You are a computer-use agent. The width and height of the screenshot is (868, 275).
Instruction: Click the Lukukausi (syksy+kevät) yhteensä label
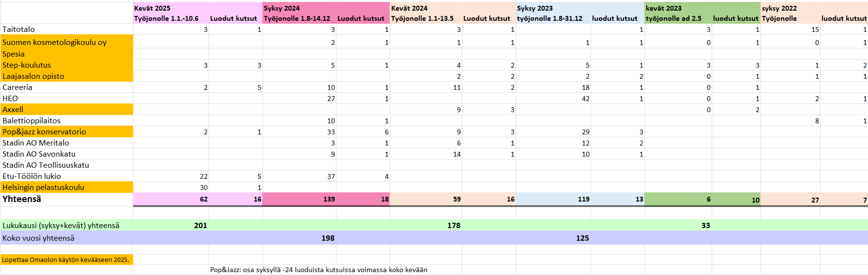pyautogui.click(x=67, y=225)
